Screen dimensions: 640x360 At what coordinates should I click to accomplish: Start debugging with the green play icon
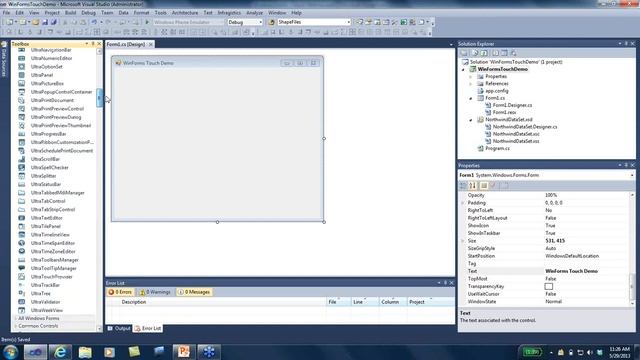pos(147,22)
